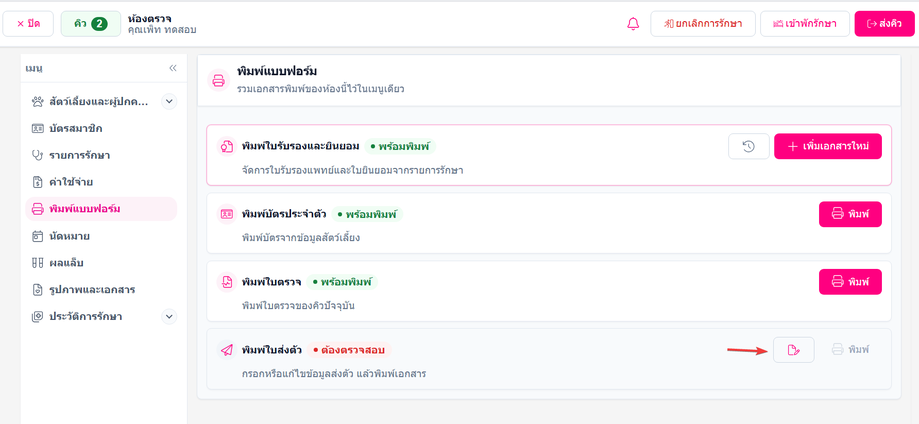Screen dimensions: 919x424
Task: Open ค่าใช้จ่าย menu item
Action: point(101,182)
